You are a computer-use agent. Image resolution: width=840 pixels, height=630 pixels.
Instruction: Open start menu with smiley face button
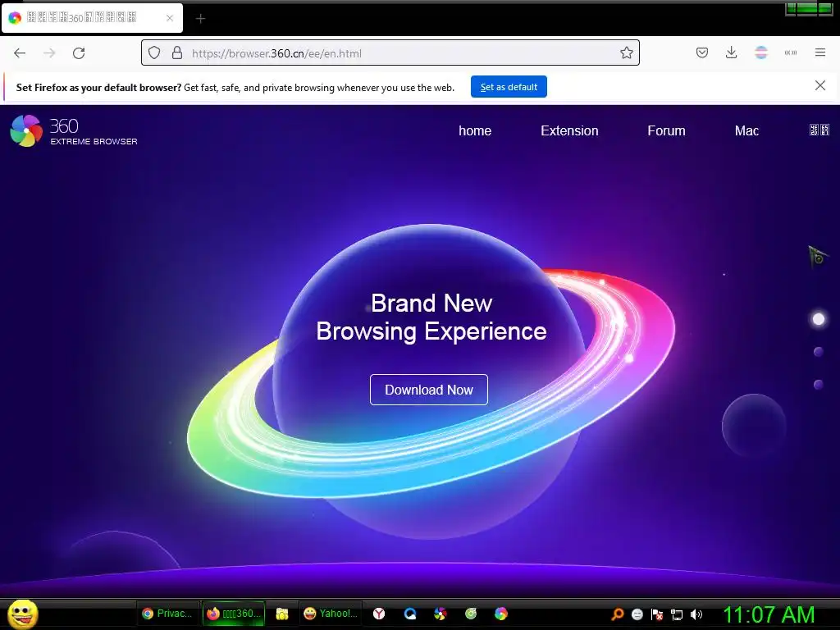[x=23, y=614]
